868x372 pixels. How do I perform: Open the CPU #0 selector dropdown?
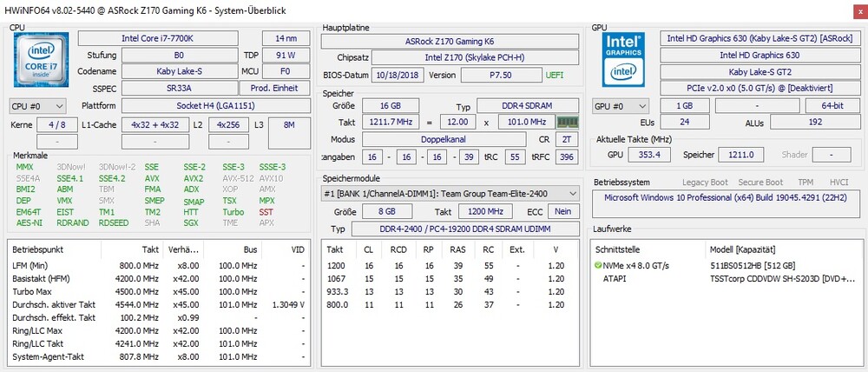pyautogui.click(x=38, y=106)
